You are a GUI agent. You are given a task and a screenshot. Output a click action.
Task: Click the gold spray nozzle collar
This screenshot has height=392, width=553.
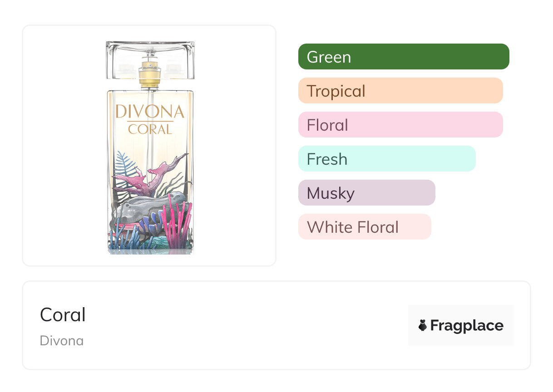pyautogui.click(x=150, y=76)
